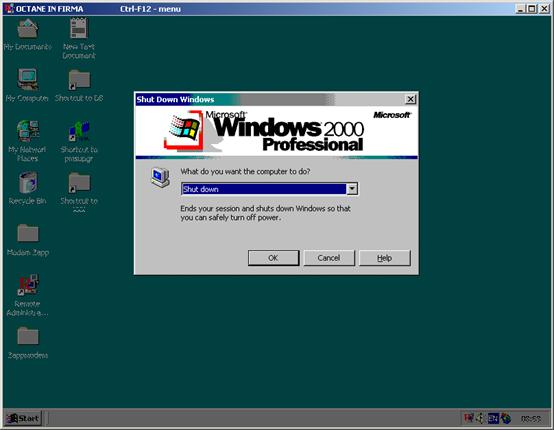Screen dimensions: 554x430
Task: Click the globe icon in system tray
Action: (x=506, y=419)
